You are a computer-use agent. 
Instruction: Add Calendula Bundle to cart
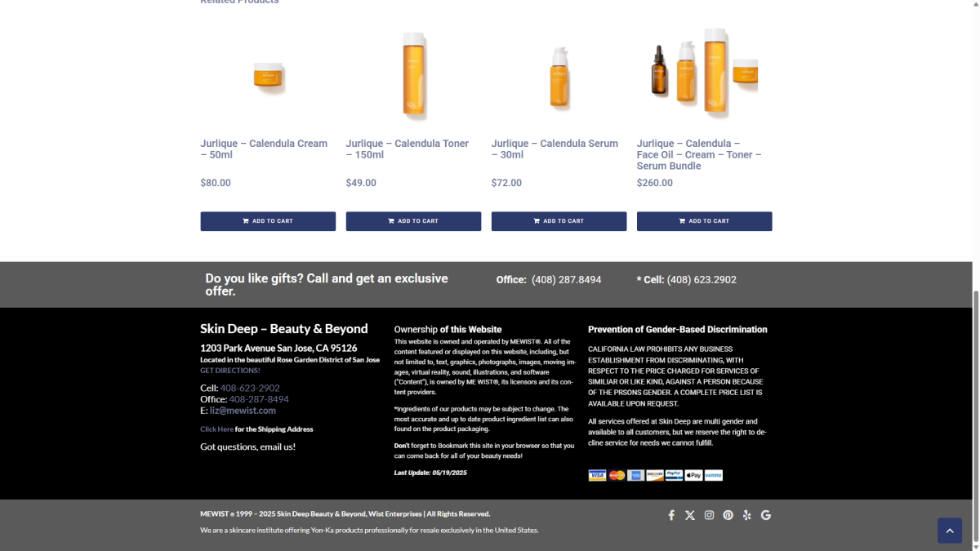704,221
